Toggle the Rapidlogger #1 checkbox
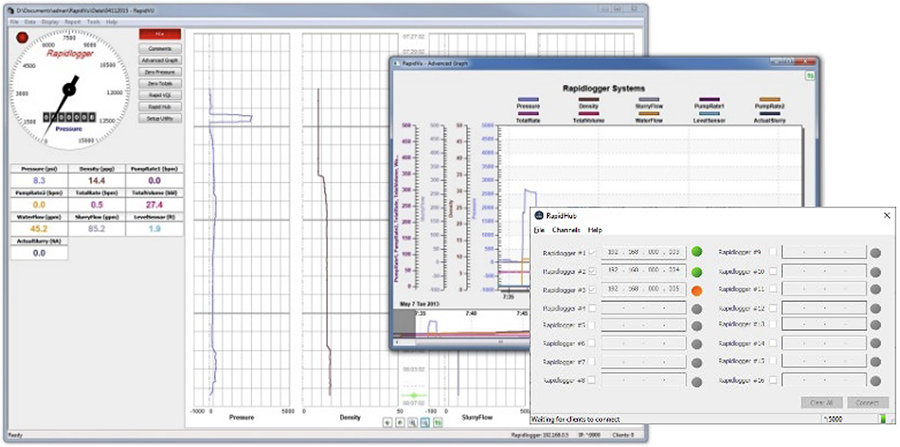 click(592, 252)
